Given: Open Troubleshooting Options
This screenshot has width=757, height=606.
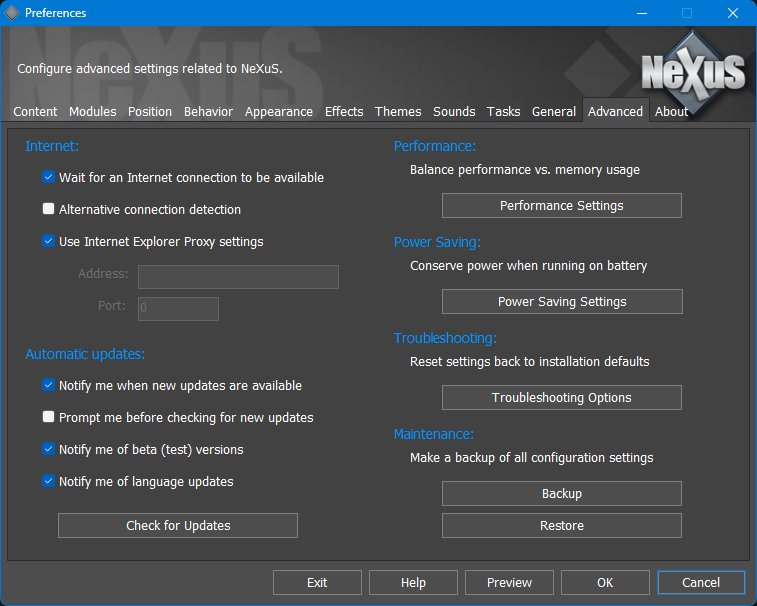Looking at the screenshot, I should click(561, 397).
